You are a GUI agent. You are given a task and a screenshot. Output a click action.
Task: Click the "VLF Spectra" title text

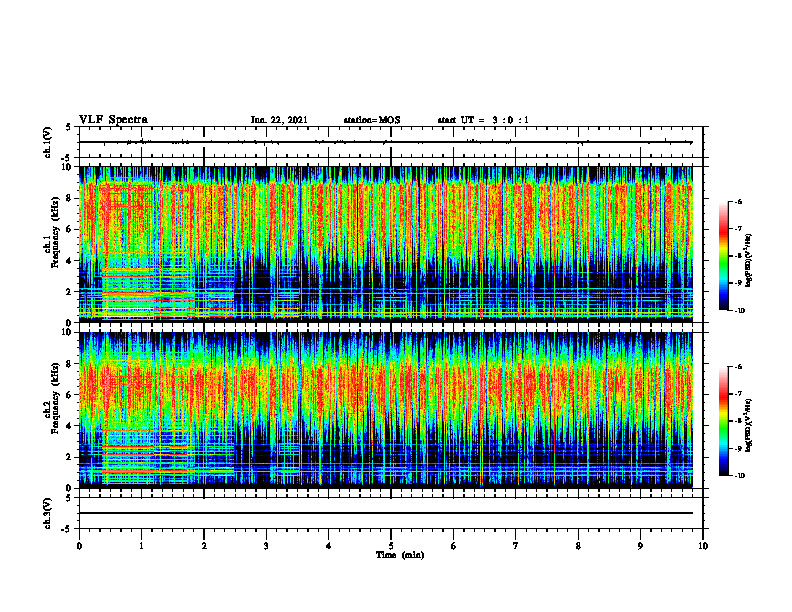(113, 120)
